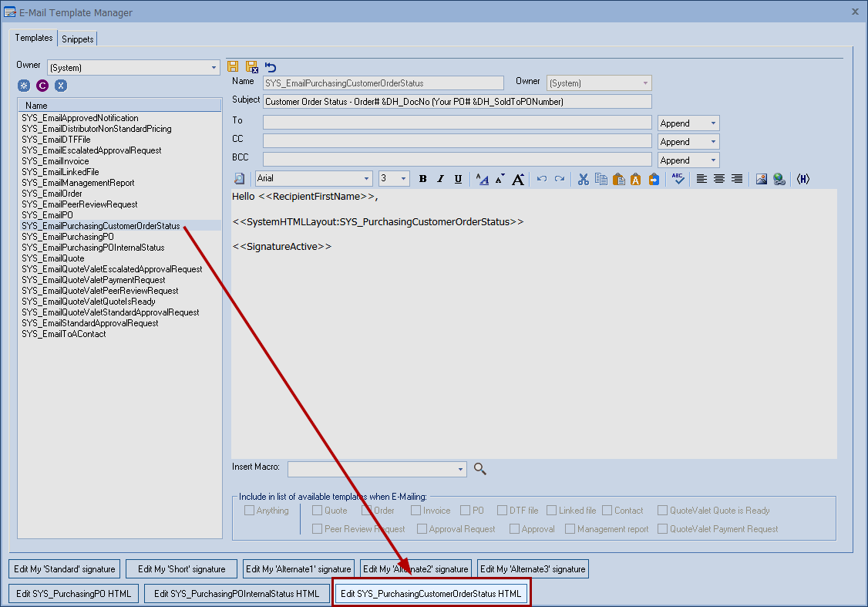
Task: Click the scissors Cut icon
Action: click(583, 179)
